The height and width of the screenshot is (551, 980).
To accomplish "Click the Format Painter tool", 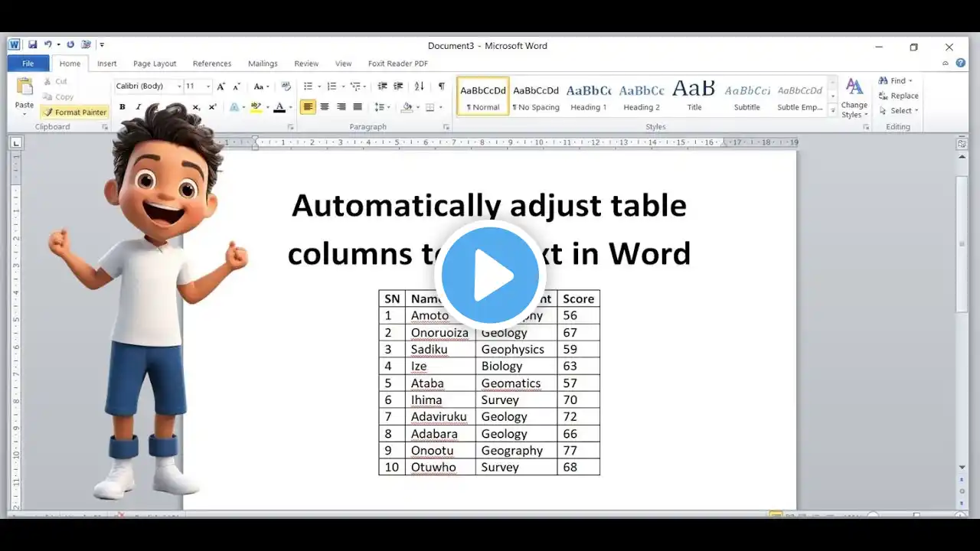I will pos(74,112).
